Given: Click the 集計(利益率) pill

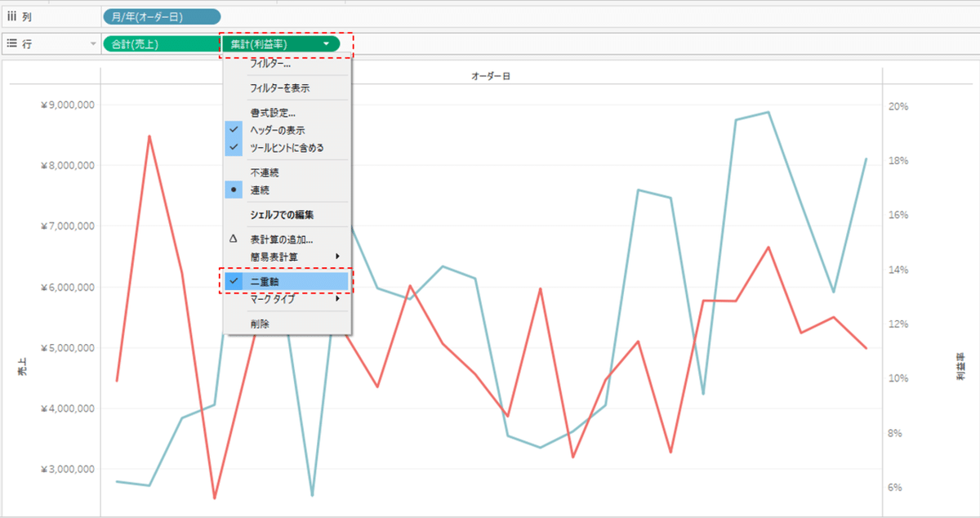Looking at the screenshot, I should coord(280,43).
